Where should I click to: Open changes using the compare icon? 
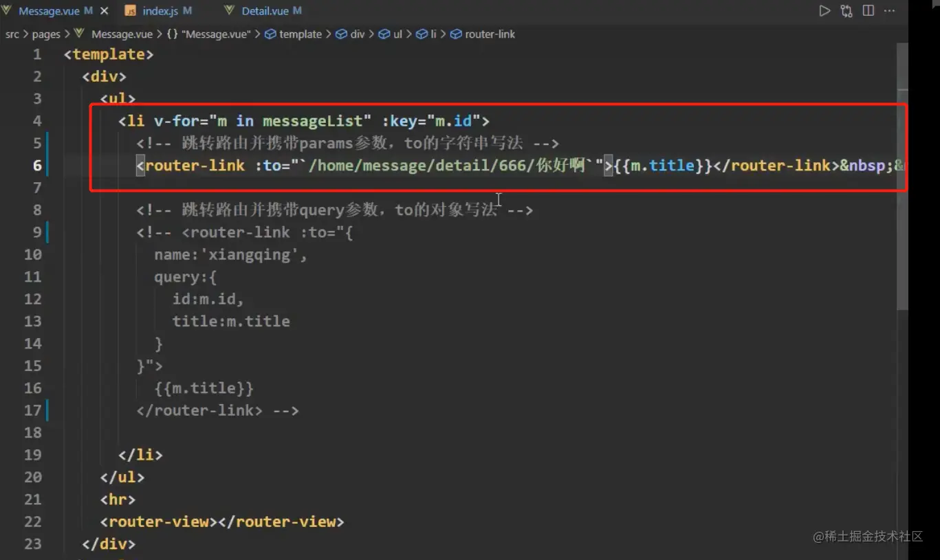click(846, 11)
